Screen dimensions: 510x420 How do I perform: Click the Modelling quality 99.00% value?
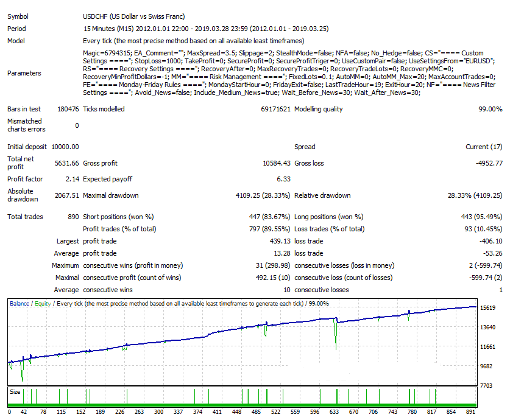coord(490,109)
